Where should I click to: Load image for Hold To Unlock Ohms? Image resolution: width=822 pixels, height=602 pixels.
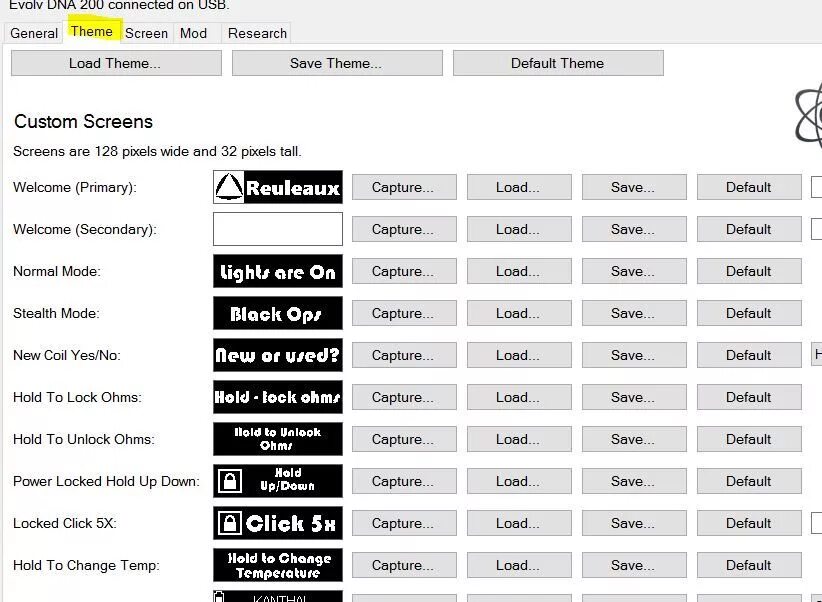pos(519,439)
